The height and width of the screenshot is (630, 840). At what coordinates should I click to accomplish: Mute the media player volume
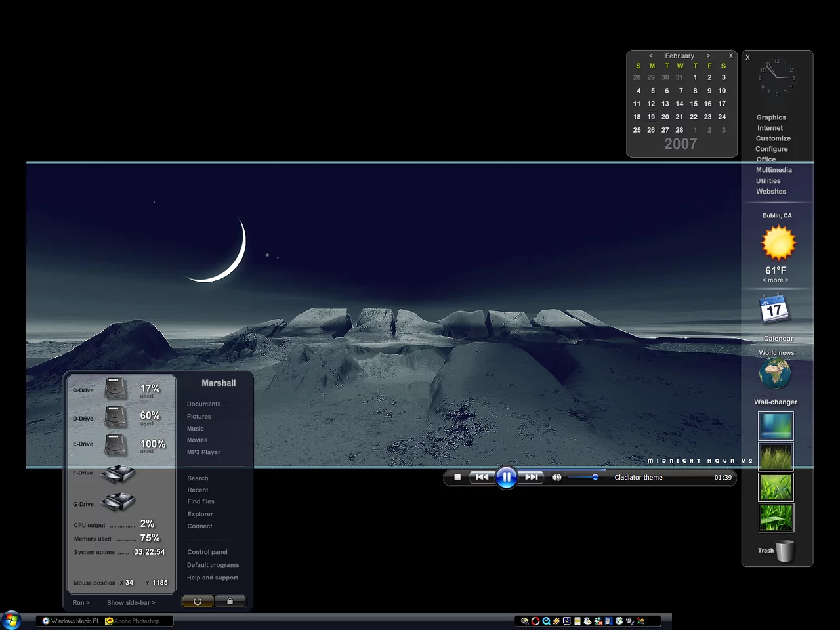(556, 478)
